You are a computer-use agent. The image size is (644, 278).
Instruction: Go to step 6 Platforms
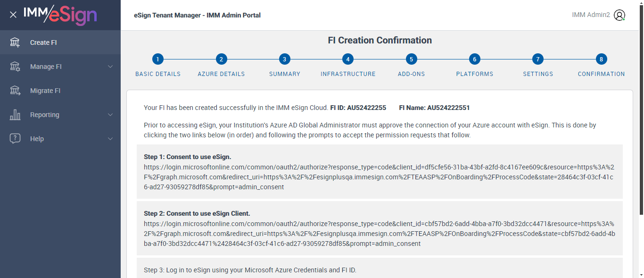(475, 59)
